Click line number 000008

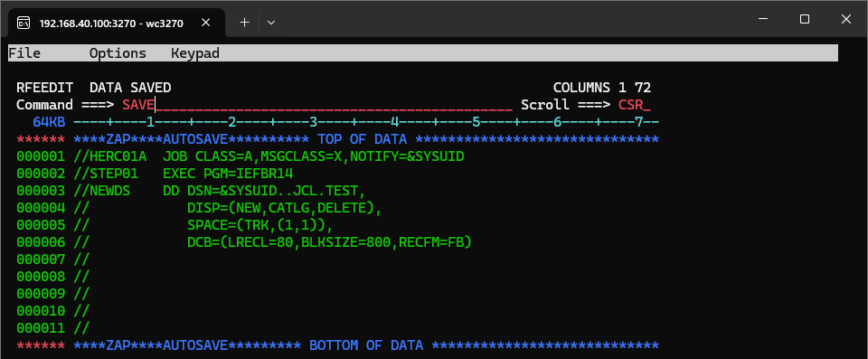click(x=41, y=277)
